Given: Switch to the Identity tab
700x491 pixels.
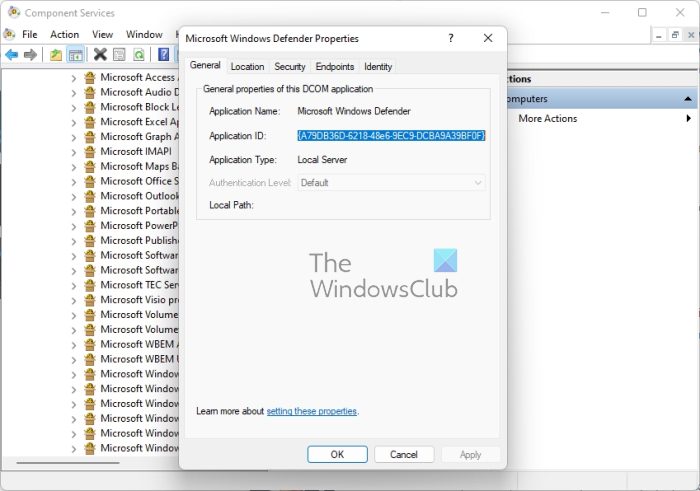Looking at the screenshot, I should point(378,67).
